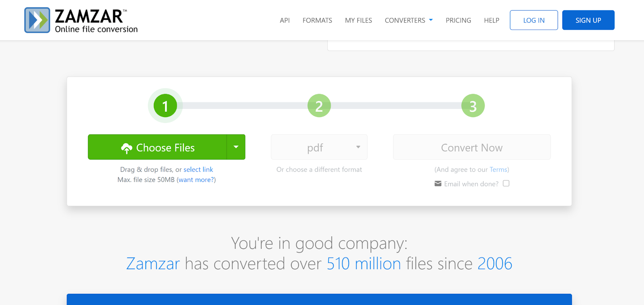Screen dimensions: 644x305
Task: Click 'You're in good company:' heading
Action: click(x=319, y=243)
